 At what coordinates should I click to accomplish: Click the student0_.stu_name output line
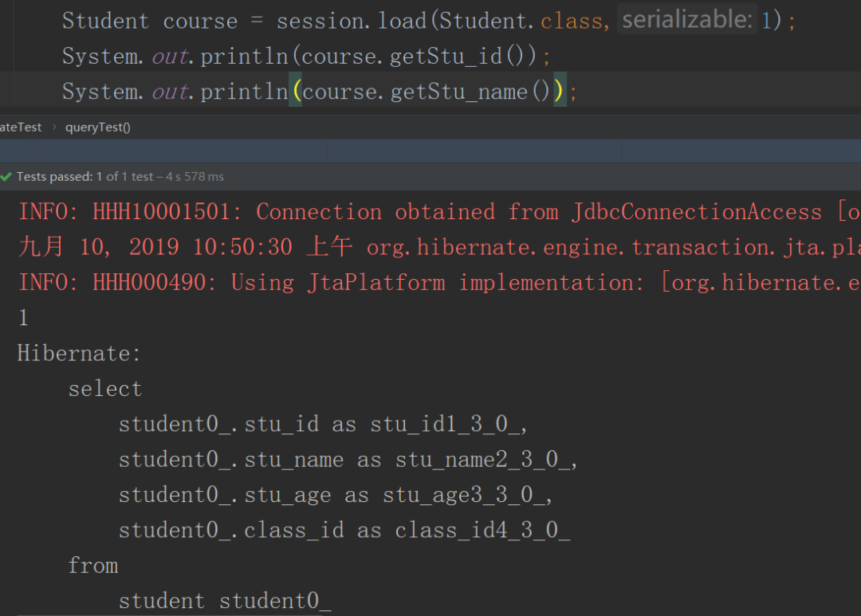pyautogui.click(x=348, y=460)
